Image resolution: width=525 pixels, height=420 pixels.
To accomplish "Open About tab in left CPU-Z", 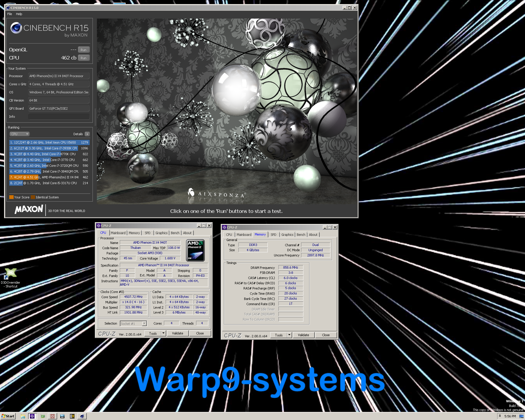I will click(x=187, y=233).
